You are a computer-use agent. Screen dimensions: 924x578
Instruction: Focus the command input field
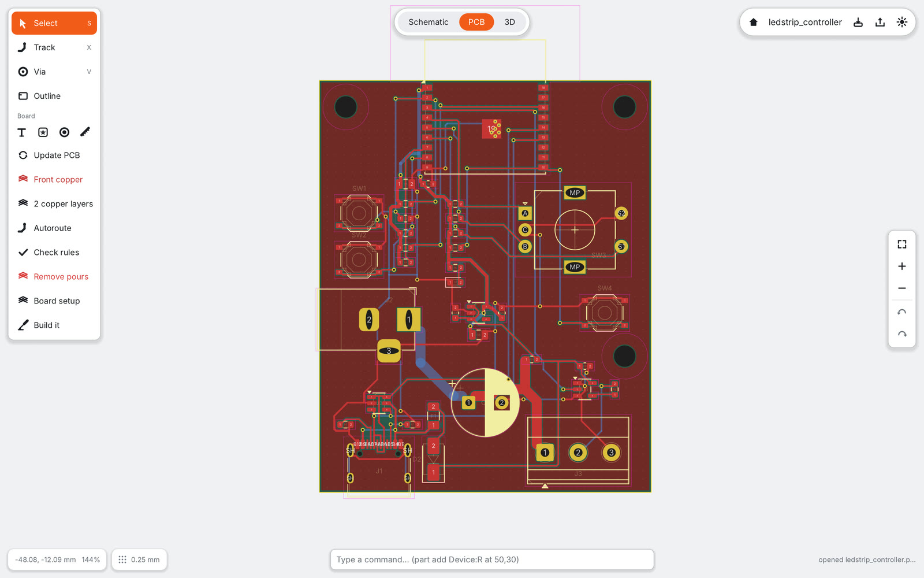492,560
